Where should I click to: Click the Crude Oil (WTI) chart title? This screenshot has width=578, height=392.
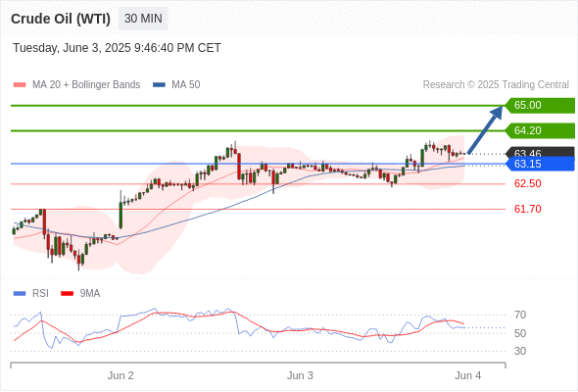[61, 19]
